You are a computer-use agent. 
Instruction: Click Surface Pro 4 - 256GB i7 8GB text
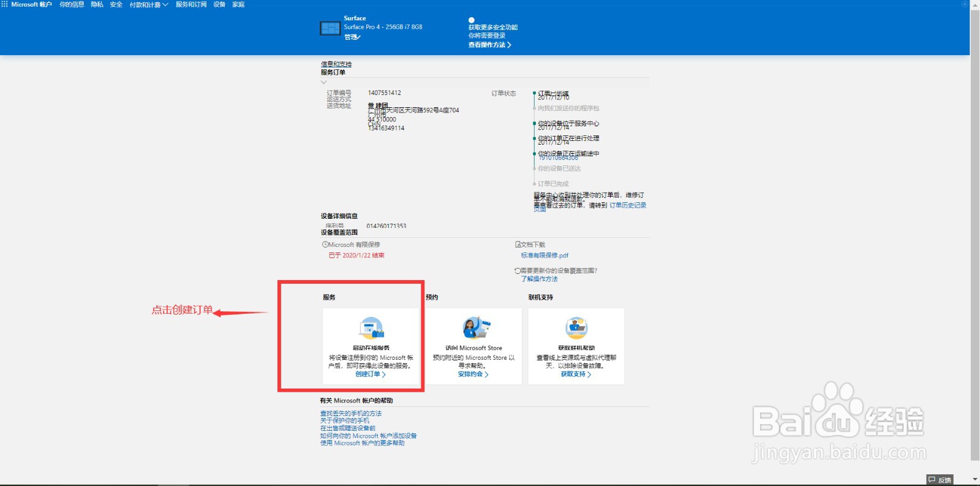(x=383, y=27)
